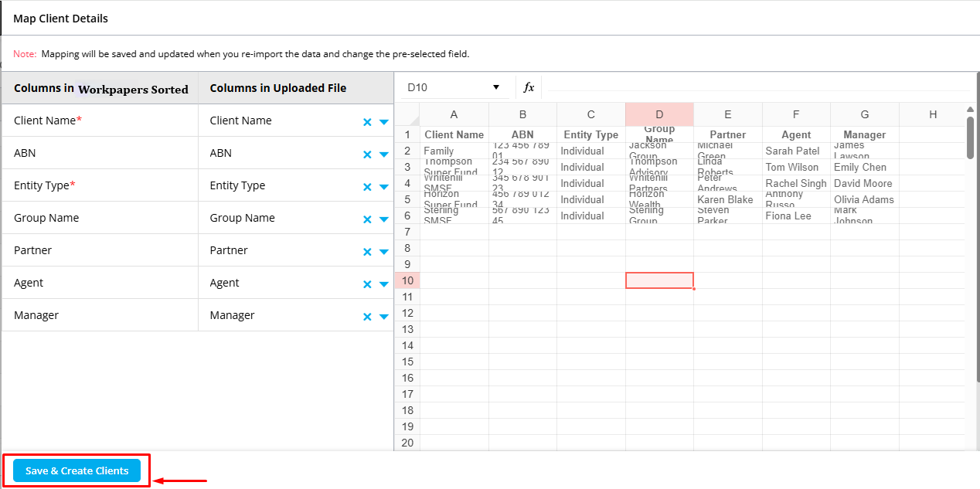Click the Olivia Adams manager cell
This screenshot has height=489, width=980.
[864, 200]
